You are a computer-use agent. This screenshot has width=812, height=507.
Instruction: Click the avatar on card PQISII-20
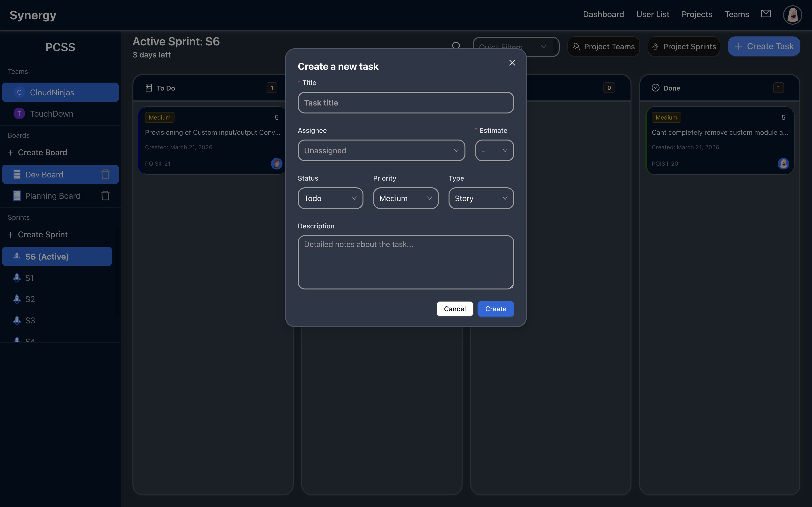point(783,164)
